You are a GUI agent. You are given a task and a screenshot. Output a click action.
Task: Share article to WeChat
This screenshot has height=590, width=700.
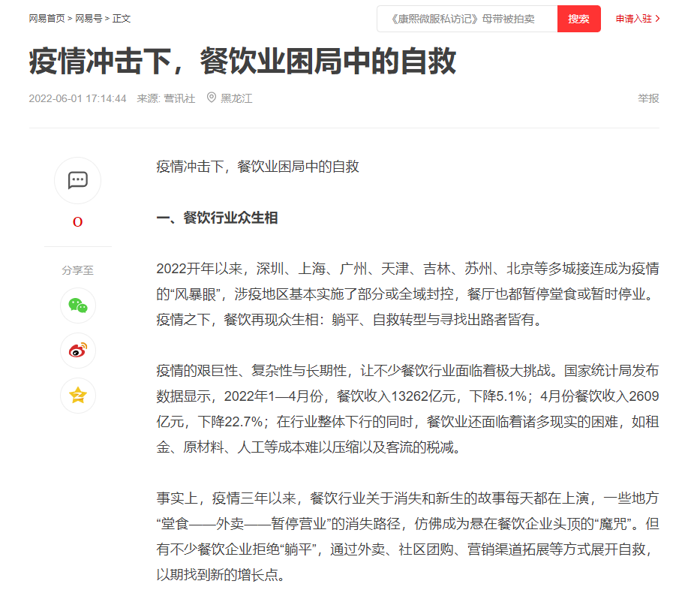tap(78, 306)
